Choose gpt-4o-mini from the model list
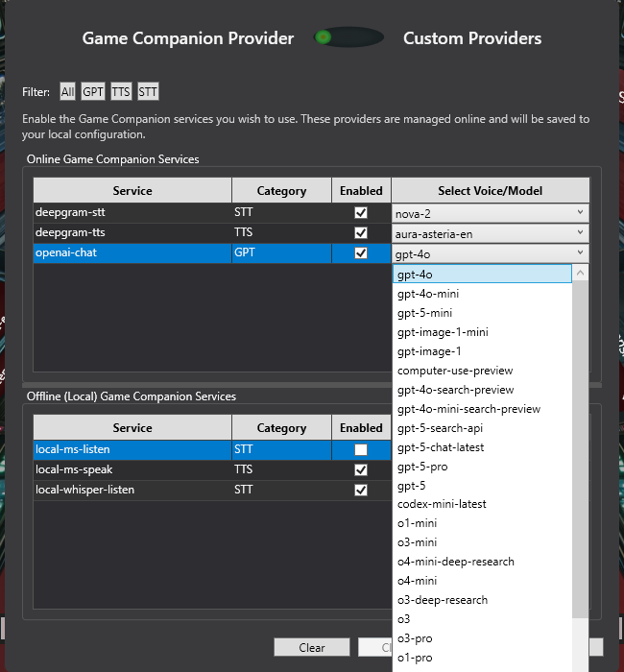This screenshot has height=672, width=624. point(427,294)
